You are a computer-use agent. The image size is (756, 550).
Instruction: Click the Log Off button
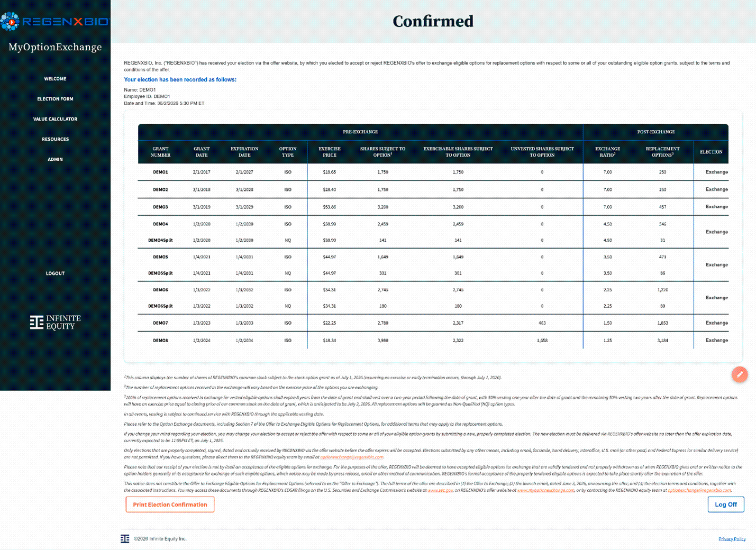726,505
